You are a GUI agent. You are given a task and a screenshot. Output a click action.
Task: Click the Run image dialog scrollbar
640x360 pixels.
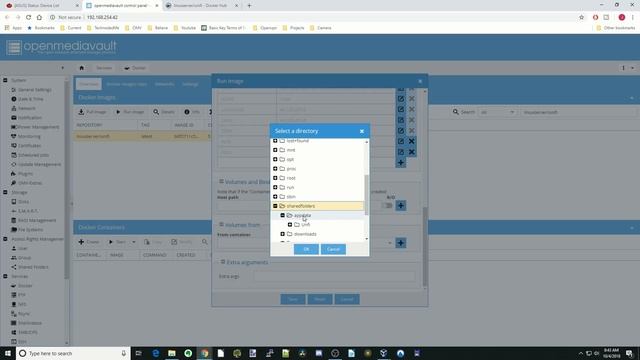coord(425,247)
